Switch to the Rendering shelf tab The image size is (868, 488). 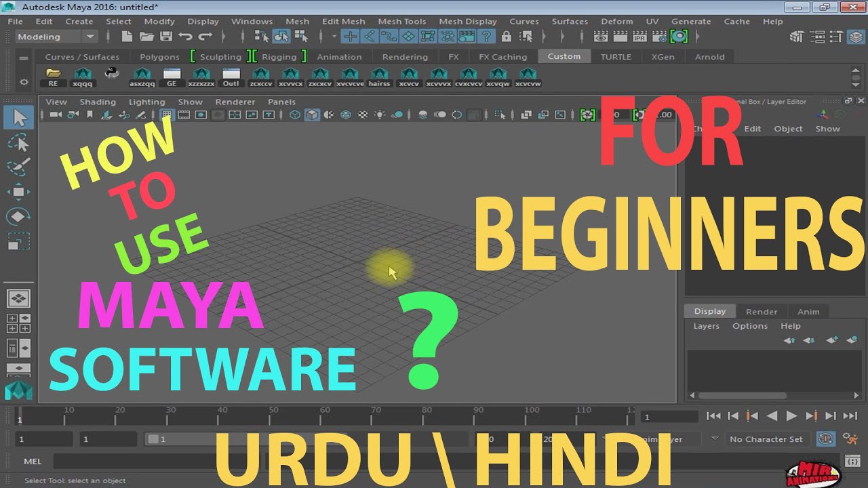tap(405, 57)
